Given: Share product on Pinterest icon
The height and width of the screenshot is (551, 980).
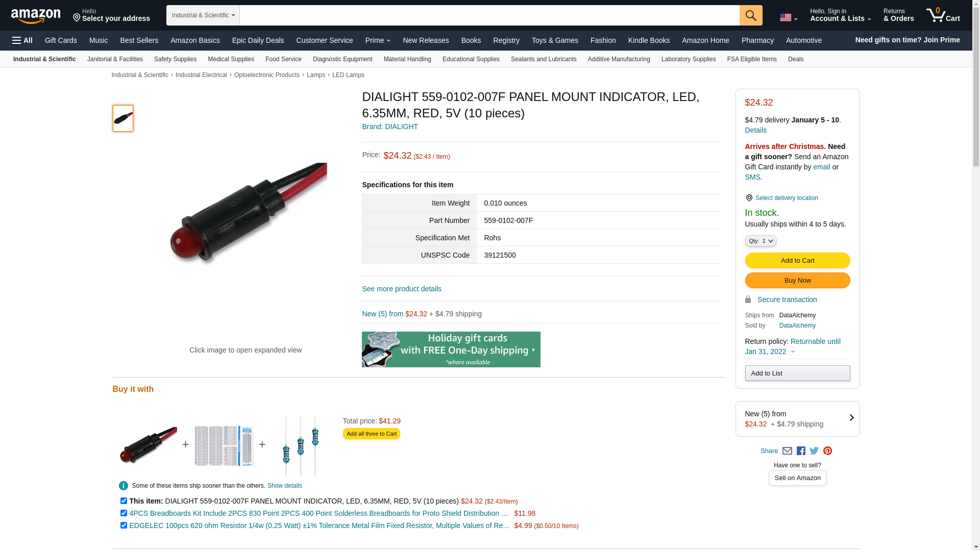Looking at the screenshot, I should coord(827,451).
